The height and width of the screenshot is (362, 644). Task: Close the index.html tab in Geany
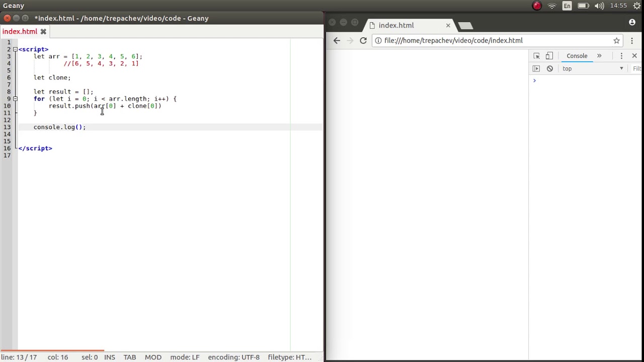click(43, 31)
